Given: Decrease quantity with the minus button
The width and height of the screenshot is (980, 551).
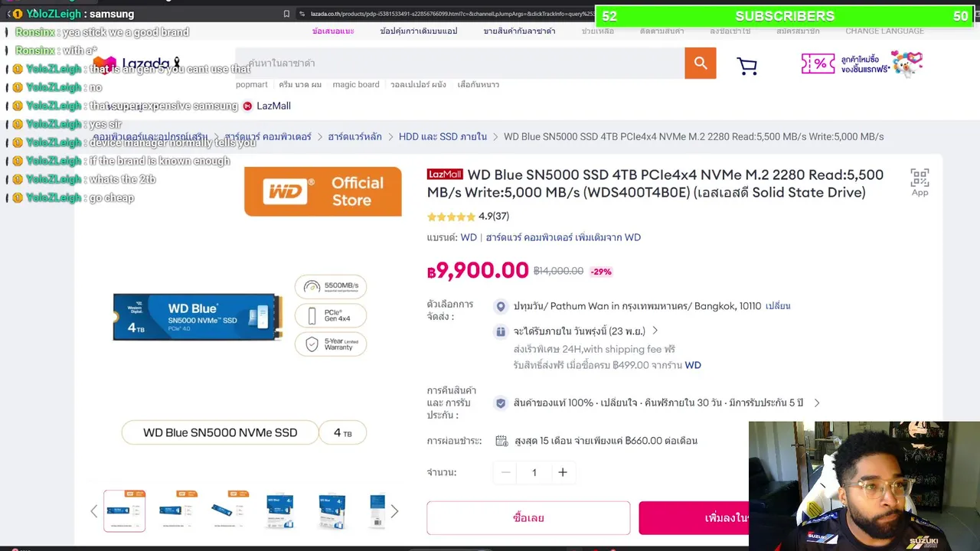Looking at the screenshot, I should [505, 472].
